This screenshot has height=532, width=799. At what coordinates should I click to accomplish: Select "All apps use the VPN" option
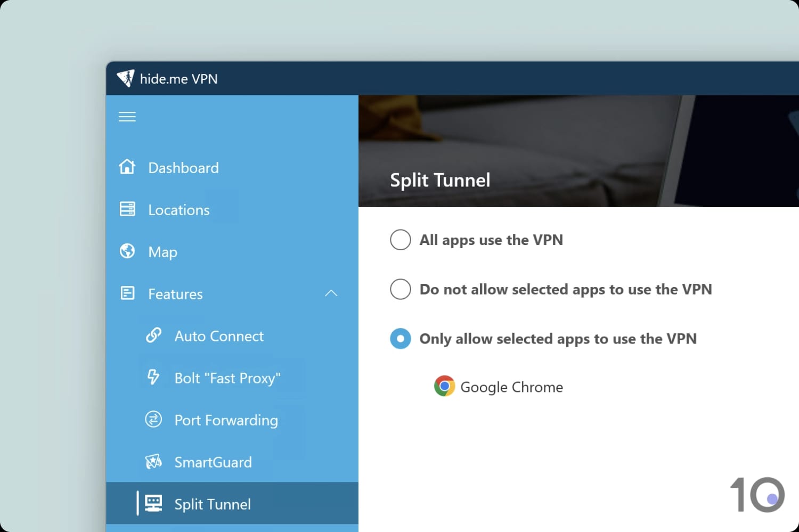coord(401,240)
